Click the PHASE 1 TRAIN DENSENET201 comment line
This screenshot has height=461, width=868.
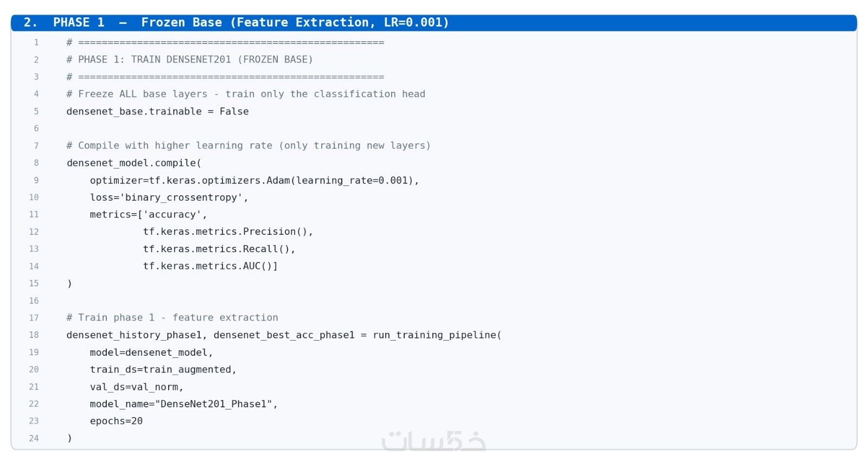point(189,60)
